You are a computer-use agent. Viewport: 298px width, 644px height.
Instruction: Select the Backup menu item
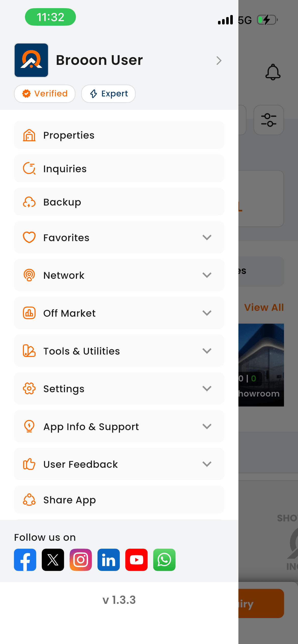click(x=119, y=202)
